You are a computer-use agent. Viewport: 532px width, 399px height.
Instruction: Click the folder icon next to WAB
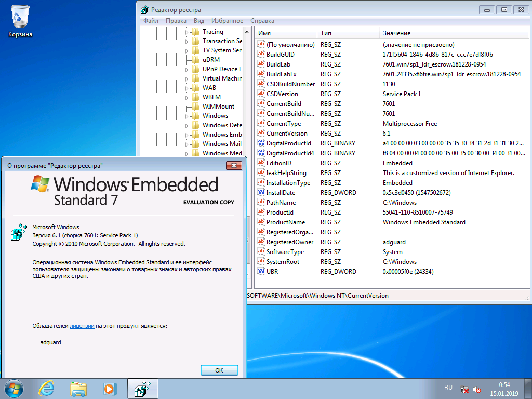pyautogui.click(x=195, y=88)
